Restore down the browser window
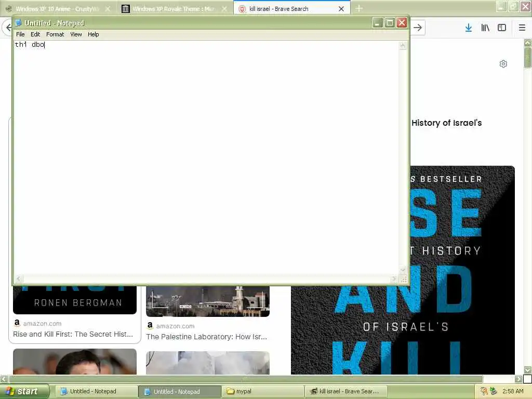Image resolution: width=532 pixels, height=399 pixels. [513, 6]
